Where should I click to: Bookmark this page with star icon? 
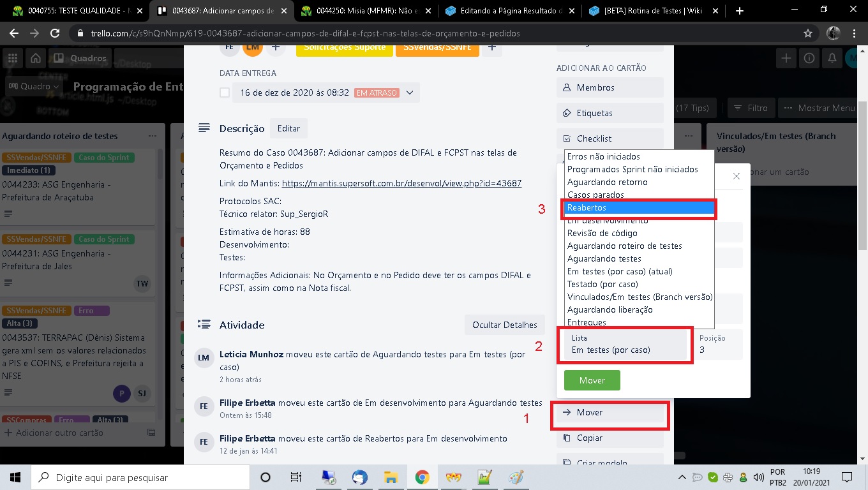tap(808, 33)
